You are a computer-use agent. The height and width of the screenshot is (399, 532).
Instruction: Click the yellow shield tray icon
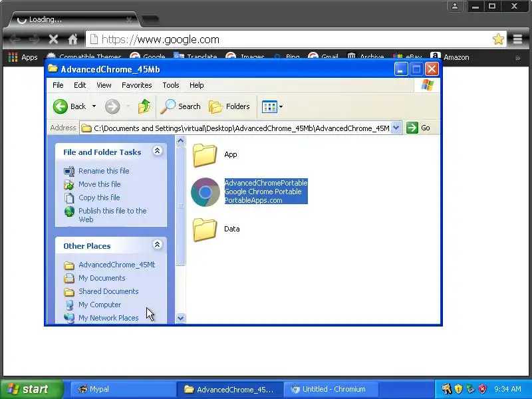[458, 389]
